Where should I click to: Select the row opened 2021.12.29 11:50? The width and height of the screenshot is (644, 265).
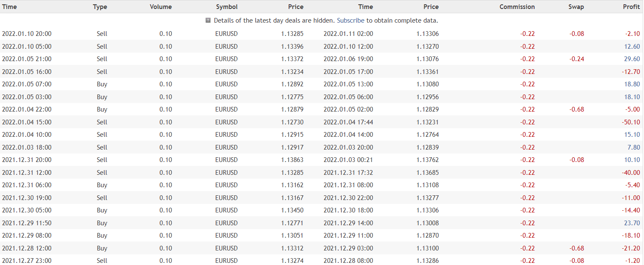(322, 223)
